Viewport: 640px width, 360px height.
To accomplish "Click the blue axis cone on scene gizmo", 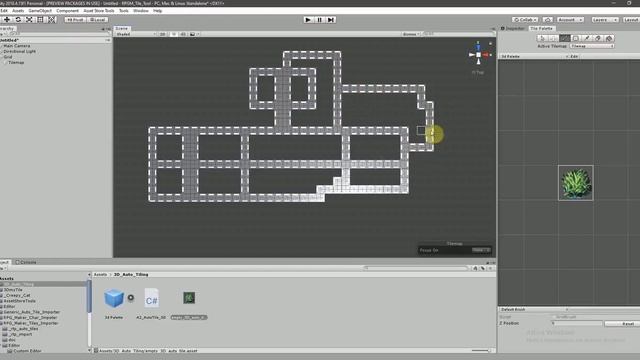I will (x=478, y=47).
